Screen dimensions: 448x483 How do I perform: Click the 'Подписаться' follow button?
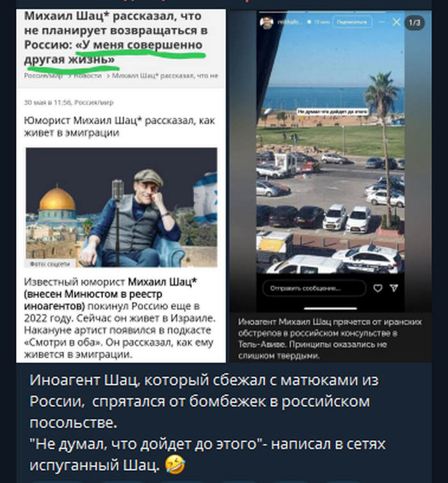(x=352, y=22)
